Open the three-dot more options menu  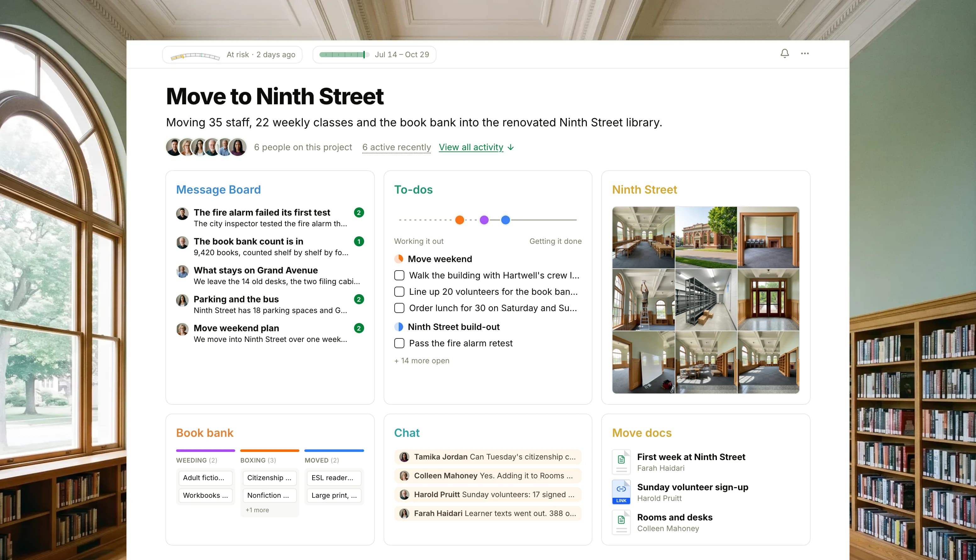[x=805, y=53]
